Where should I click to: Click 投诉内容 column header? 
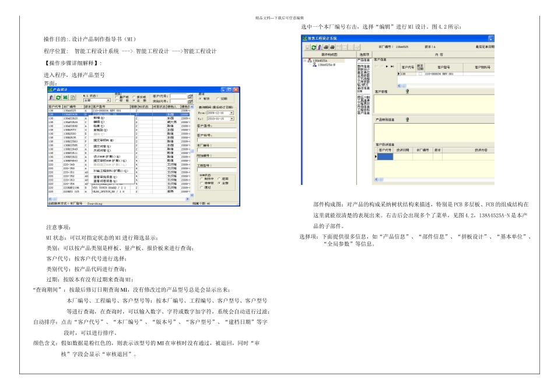(x=468, y=150)
